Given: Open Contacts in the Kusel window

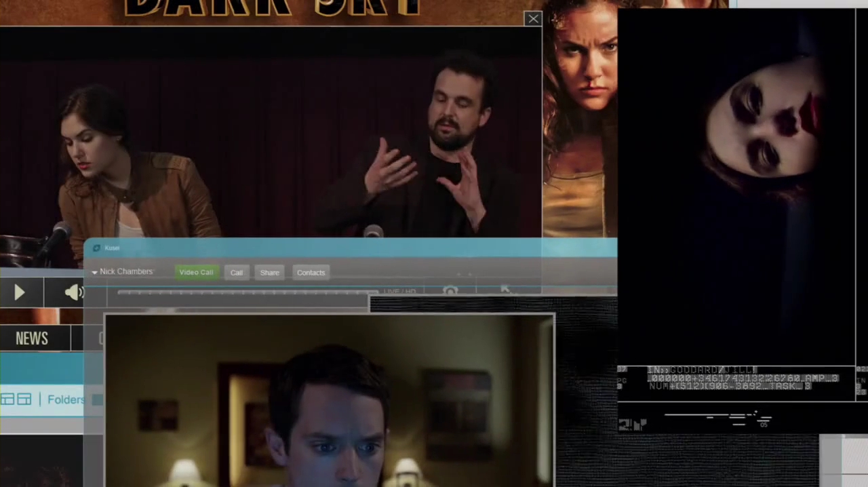Looking at the screenshot, I should click(x=311, y=273).
